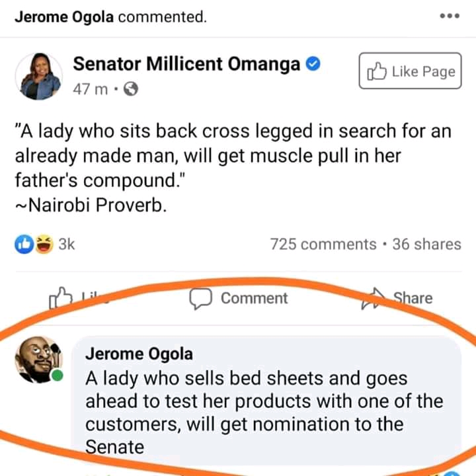
Task: Open Jerome Ogola's comment avatar
Action: 38,359
